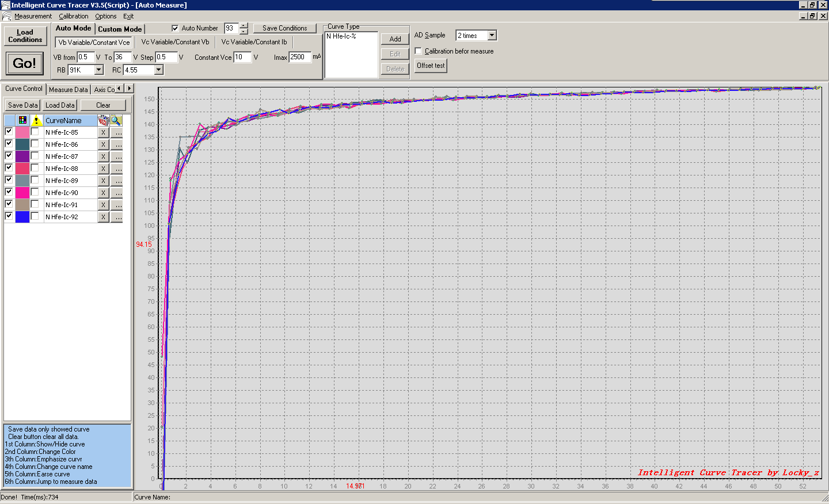Click the Imax input field
Screen dimensions: 829x504
(x=300, y=57)
